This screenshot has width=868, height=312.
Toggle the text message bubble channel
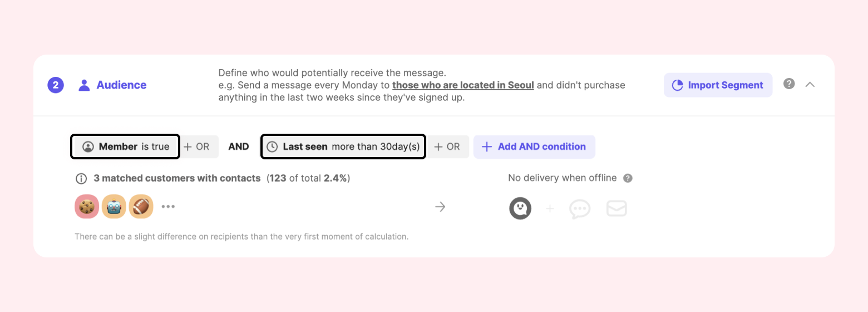point(580,209)
